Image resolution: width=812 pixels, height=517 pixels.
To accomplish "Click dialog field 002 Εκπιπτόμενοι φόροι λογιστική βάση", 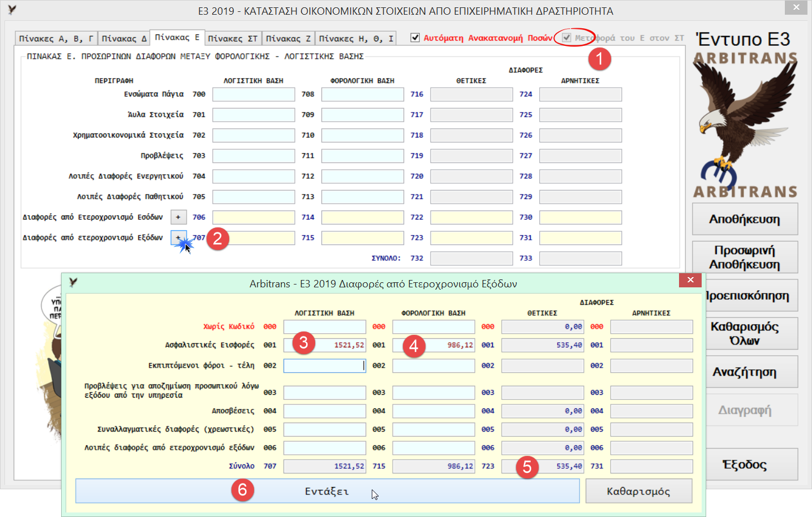I will (325, 366).
